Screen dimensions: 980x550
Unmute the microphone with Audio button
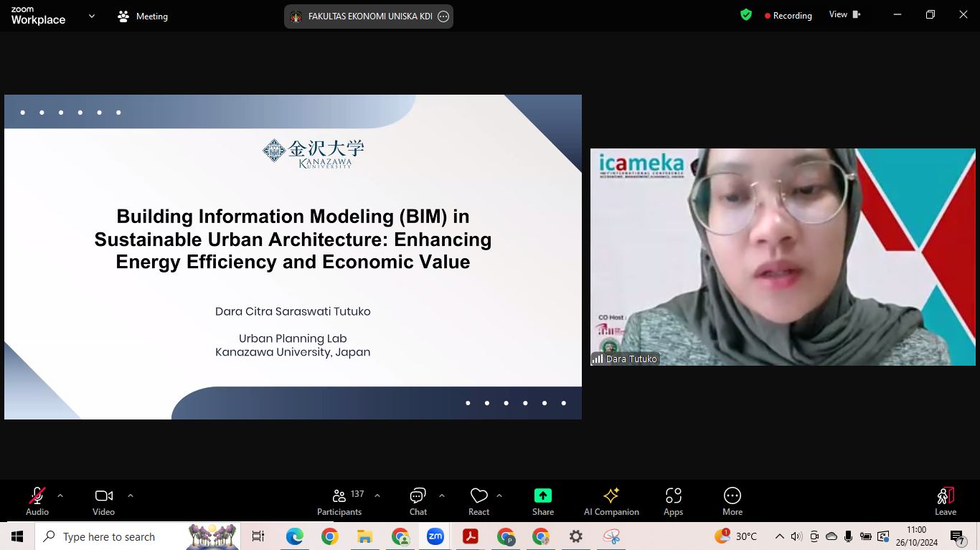[x=37, y=501]
